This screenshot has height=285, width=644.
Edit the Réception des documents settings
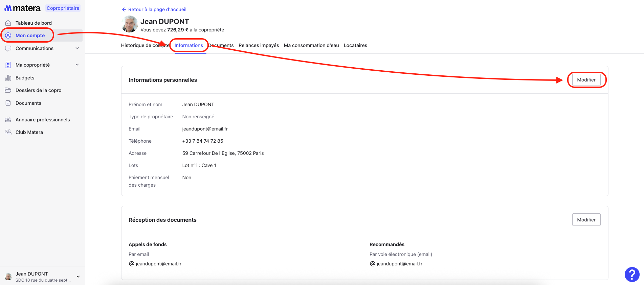tap(586, 220)
